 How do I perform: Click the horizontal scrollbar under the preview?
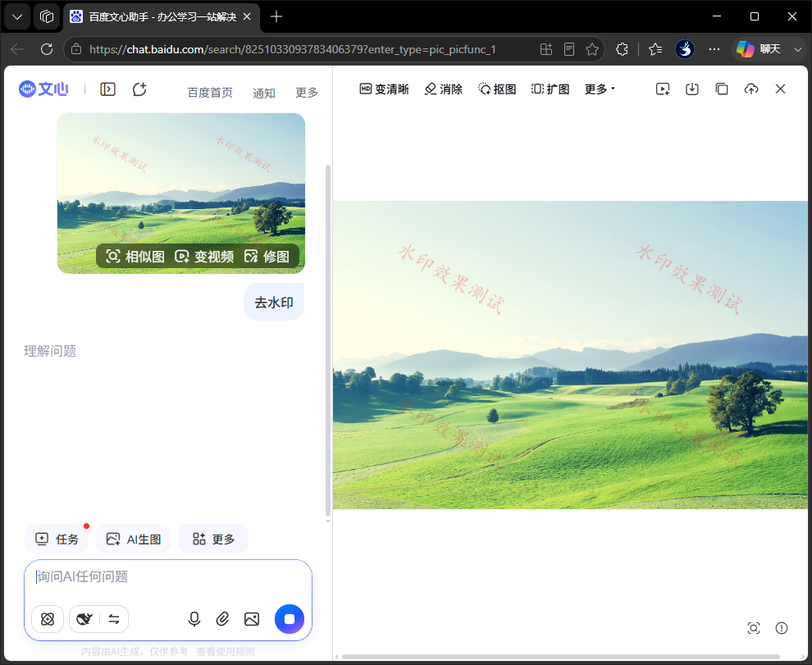pyautogui.click(x=560, y=657)
